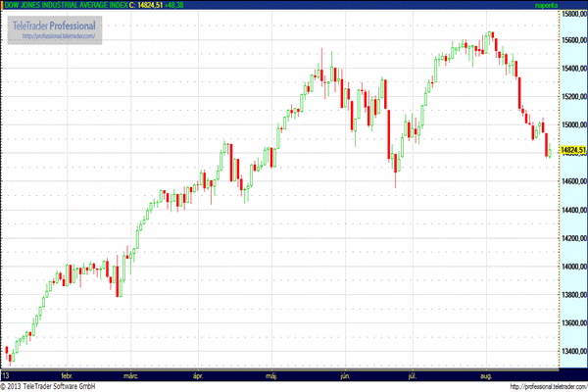Select the ápr. marker on time axis
The width and height of the screenshot is (588, 392).
(x=199, y=374)
